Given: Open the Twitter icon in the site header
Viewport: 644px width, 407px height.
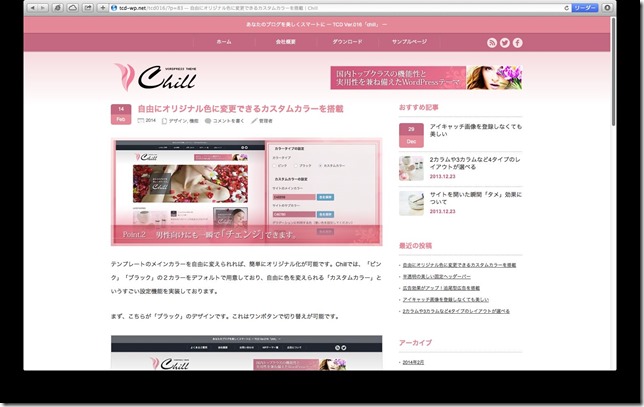Looking at the screenshot, I should pyautogui.click(x=505, y=43).
